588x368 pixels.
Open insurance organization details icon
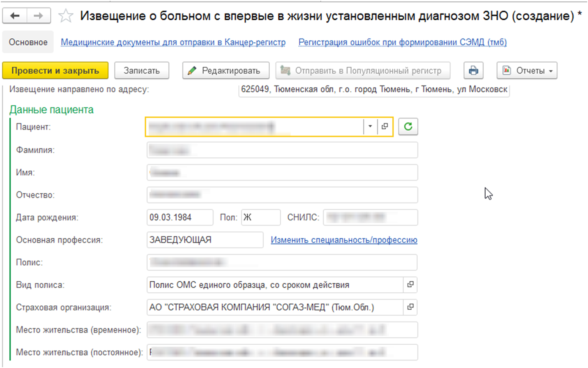[x=410, y=307]
